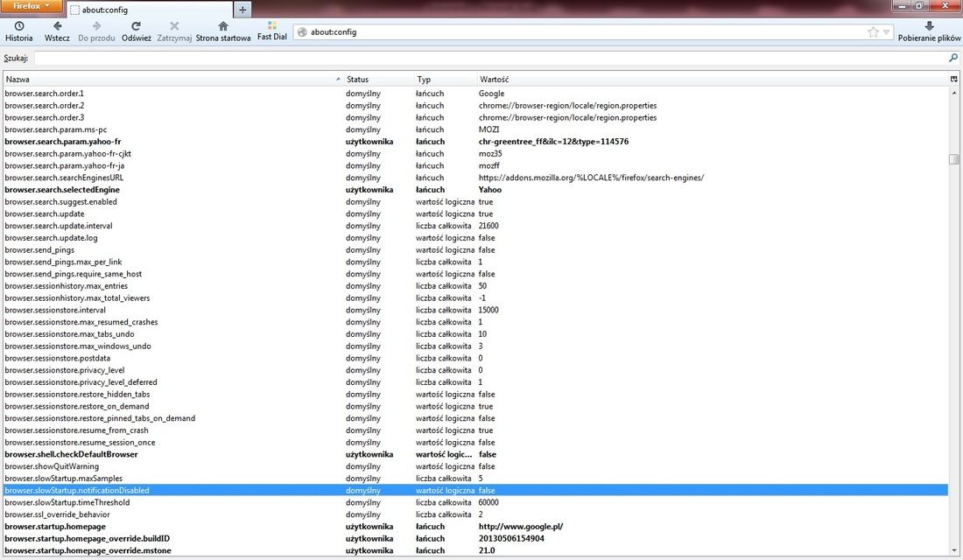Image resolution: width=963 pixels, height=560 pixels.
Task: Select browser.showQuitWarning preference
Action: 475,466
